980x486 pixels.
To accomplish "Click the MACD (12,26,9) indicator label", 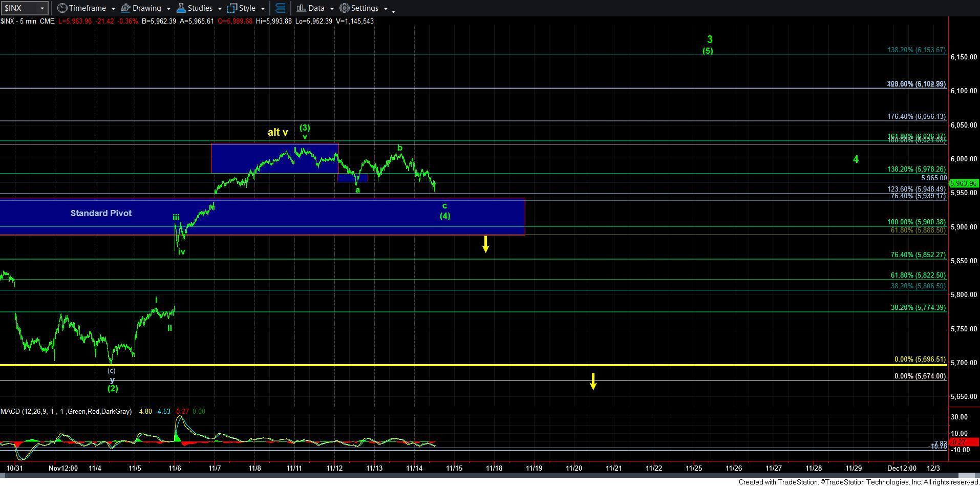I will 66,411.
